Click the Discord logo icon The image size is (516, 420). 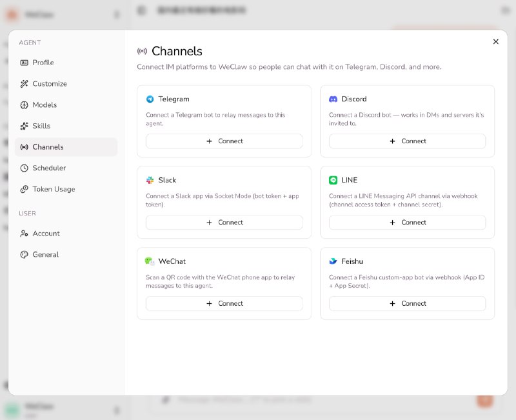point(333,99)
